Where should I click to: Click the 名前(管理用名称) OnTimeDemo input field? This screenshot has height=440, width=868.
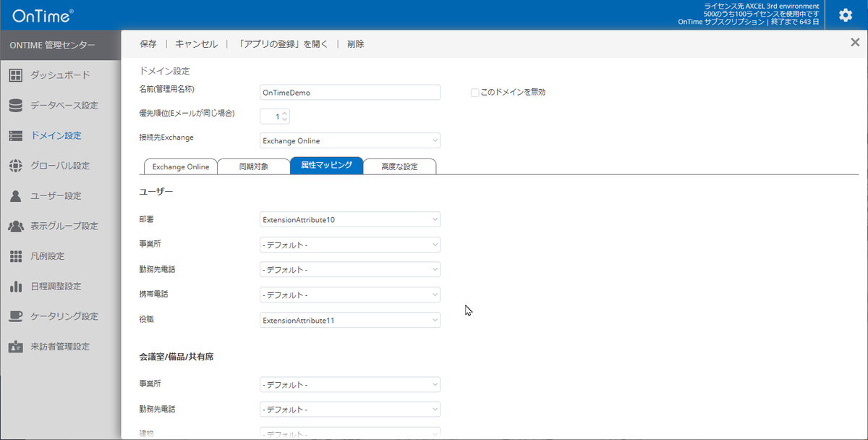(x=350, y=93)
